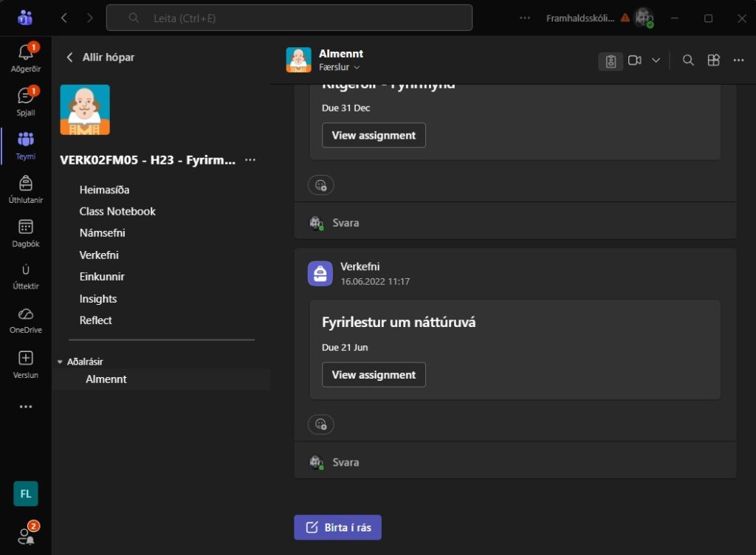Open the Class Notebook tab
The height and width of the screenshot is (555, 756).
coord(117,212)
